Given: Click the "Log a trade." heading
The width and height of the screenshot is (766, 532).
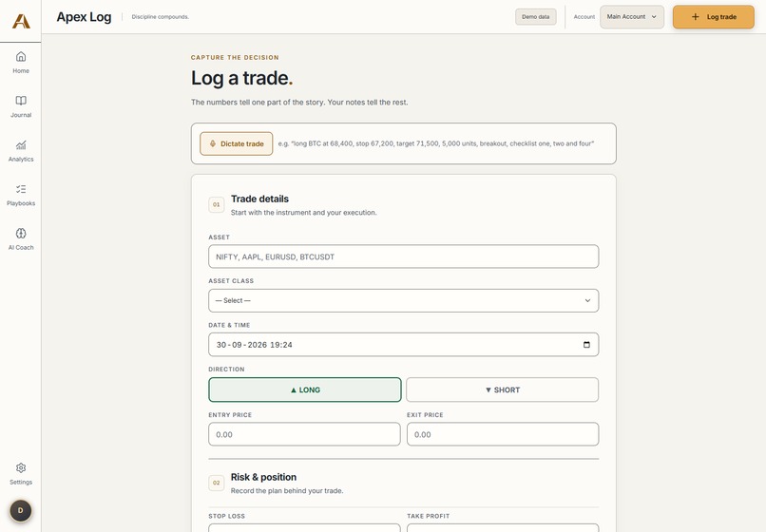Looking at the screenshot, I should [241, 78].
